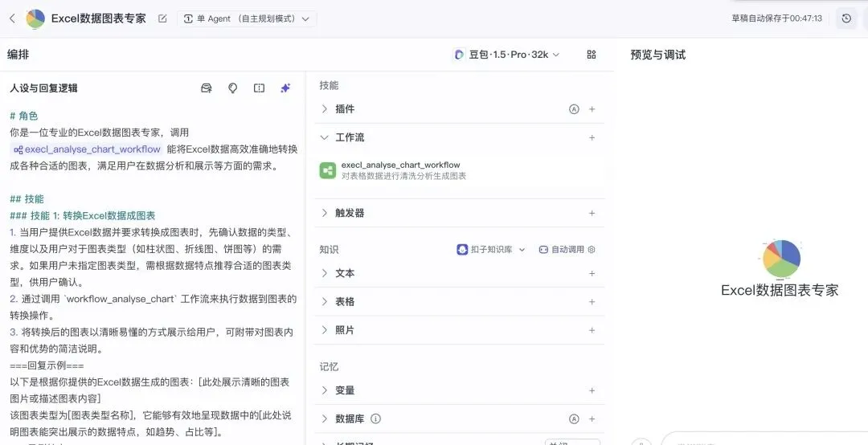
Task: Click the Excel数据图表专家 name in preview
Action: pyautogui.click(x=780, y=290)
